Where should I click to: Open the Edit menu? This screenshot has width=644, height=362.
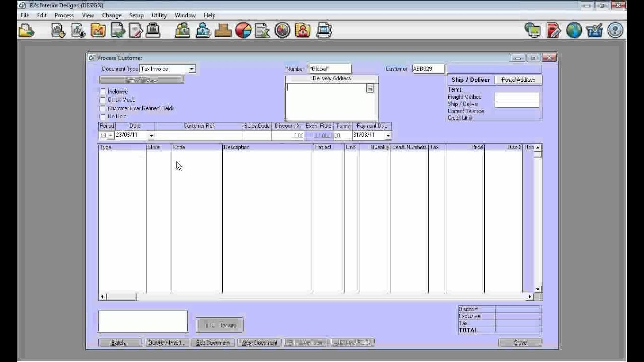(42, 15)
